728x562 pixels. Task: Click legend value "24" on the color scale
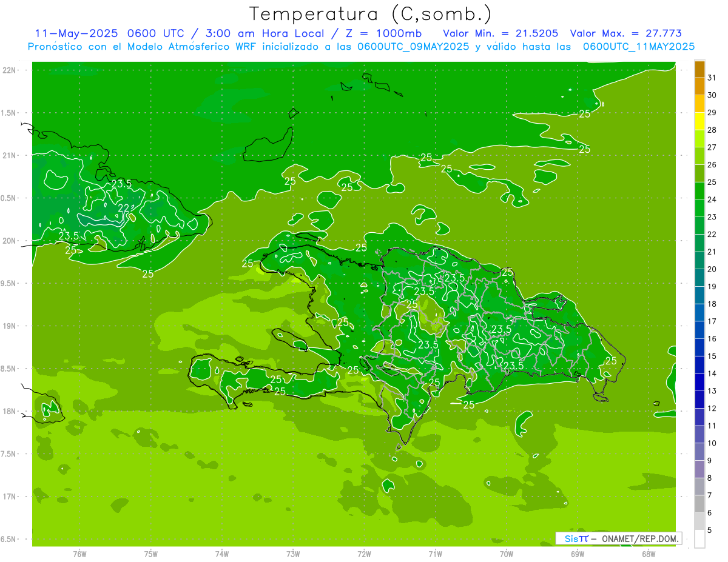click(712, 199)
